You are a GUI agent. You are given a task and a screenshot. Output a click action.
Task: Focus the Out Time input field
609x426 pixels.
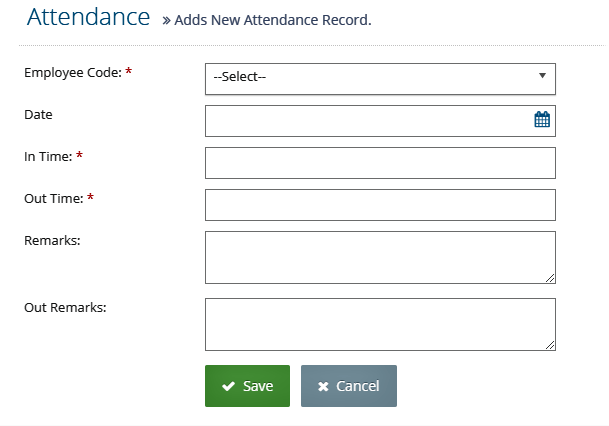[380, 205]
